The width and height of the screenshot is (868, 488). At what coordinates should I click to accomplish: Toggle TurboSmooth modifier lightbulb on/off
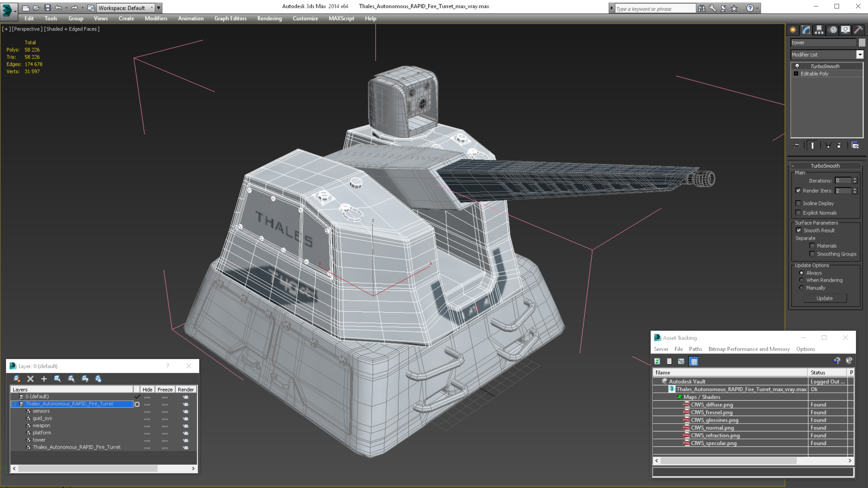[797, 66]
